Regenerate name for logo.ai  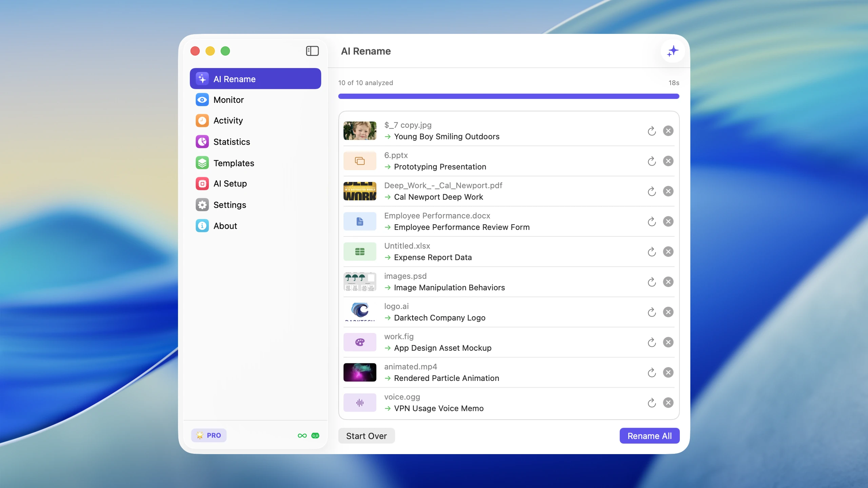(x=652, y=312)
